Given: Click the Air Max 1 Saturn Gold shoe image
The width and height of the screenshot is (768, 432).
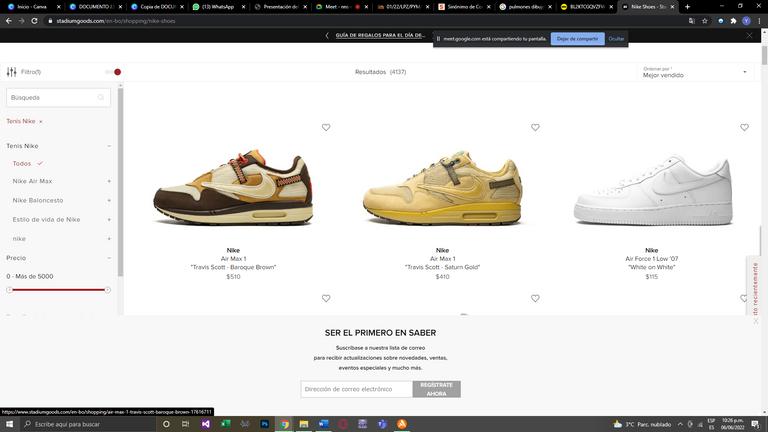Looking at the screenshot, I should coord(442,189).
